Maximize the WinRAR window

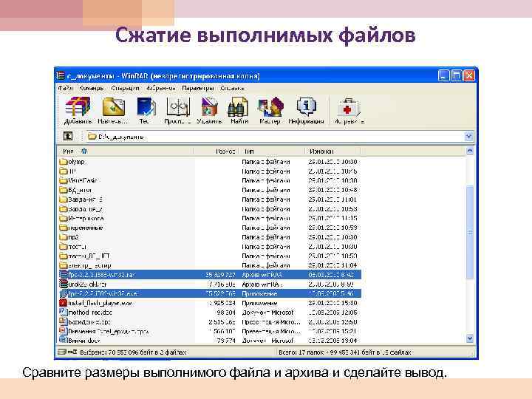click(x=457, y=75)
